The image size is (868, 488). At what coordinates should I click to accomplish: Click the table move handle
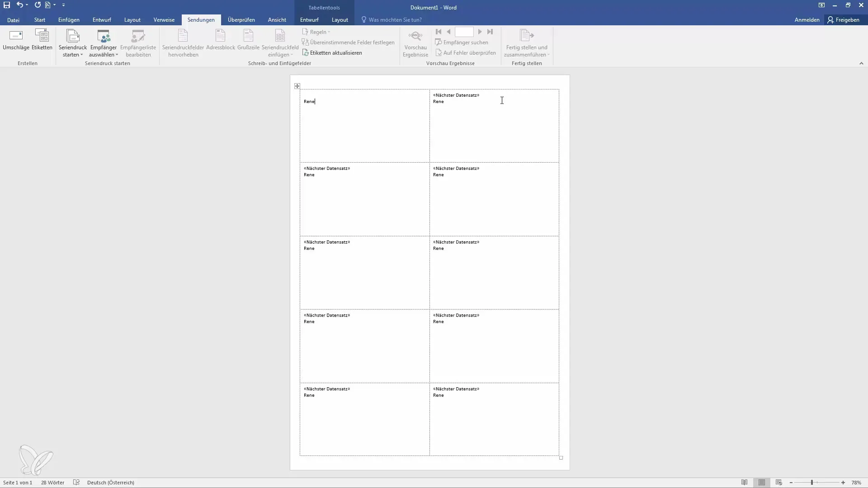click(x=297, y=86)
